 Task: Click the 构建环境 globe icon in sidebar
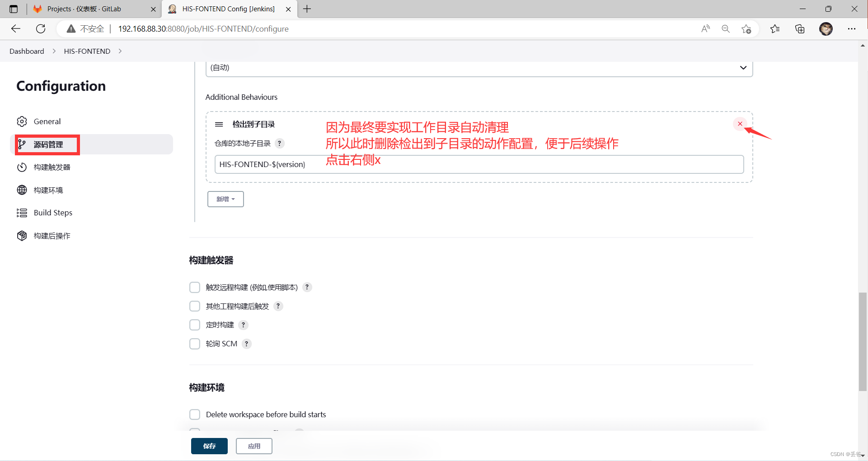[22, 190]
